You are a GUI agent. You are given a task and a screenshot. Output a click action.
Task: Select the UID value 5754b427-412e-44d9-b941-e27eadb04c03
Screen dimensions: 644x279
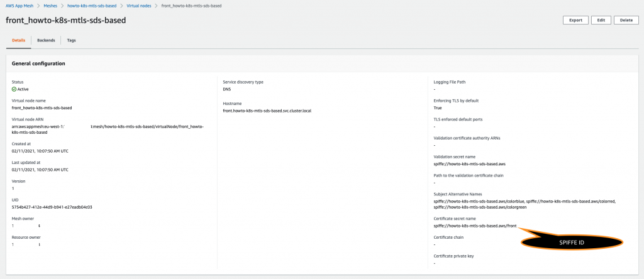coord(52,207)
